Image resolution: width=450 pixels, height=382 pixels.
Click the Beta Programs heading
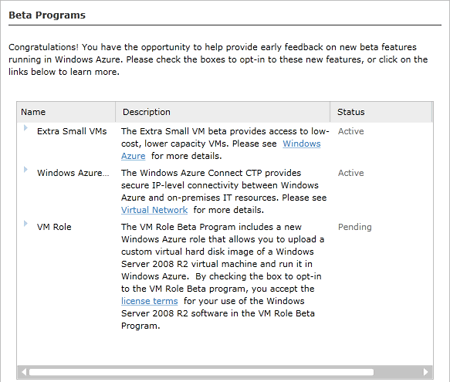coord(47,15)
